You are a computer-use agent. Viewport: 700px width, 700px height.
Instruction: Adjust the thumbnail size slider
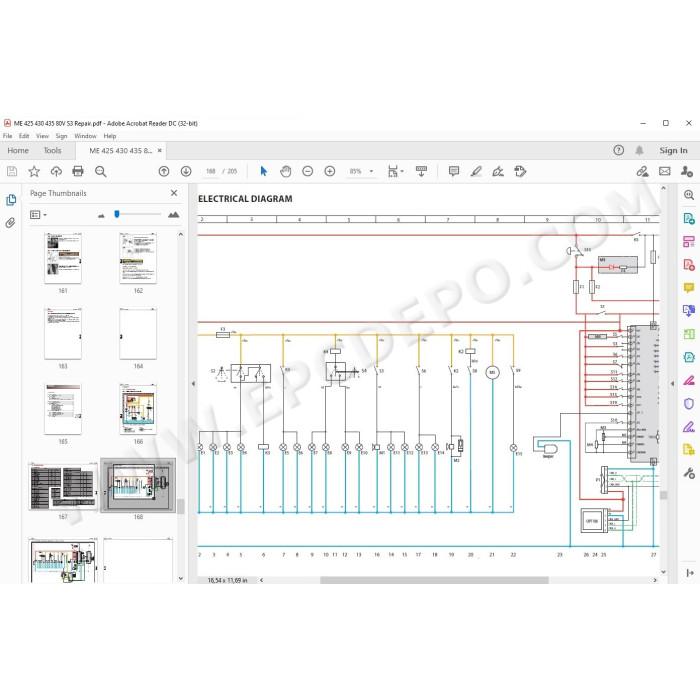[x=117, y=214]
